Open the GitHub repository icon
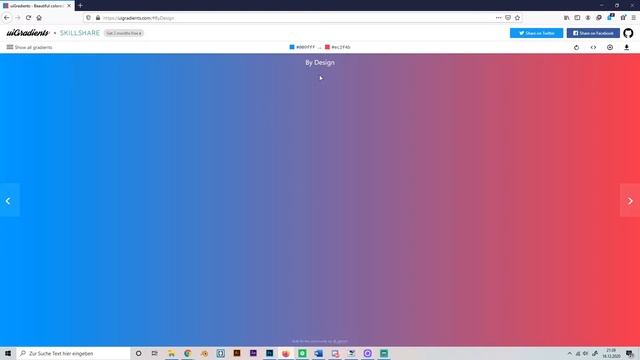This screenshot has width=640, height=360. point(628,33)
